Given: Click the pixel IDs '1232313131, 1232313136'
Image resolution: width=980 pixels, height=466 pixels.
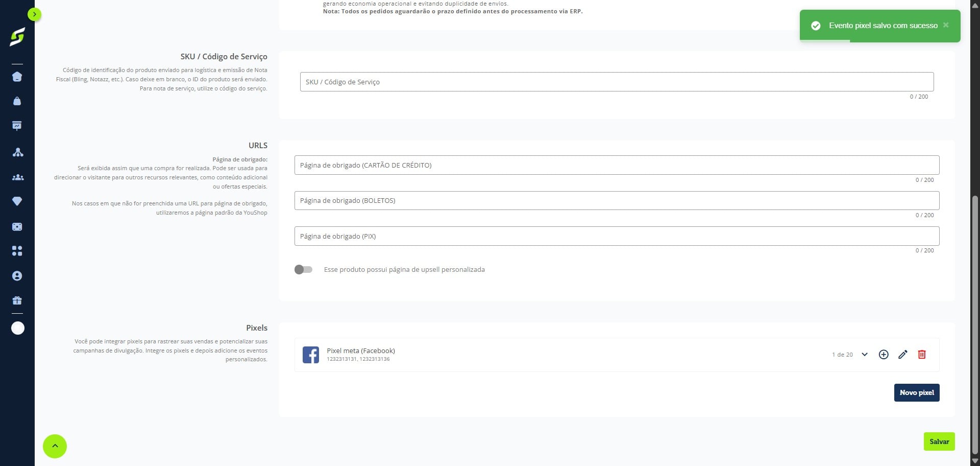Looking at the screenshot, I should tap(358, 359).
